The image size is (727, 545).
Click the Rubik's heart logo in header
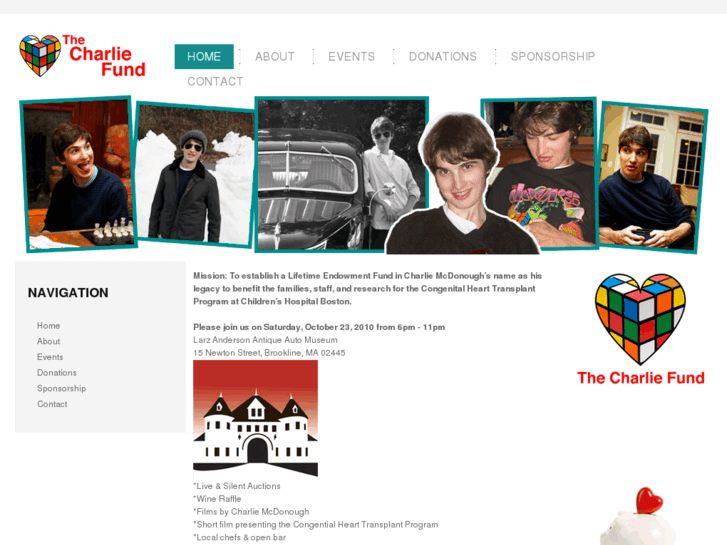(40, 56)
